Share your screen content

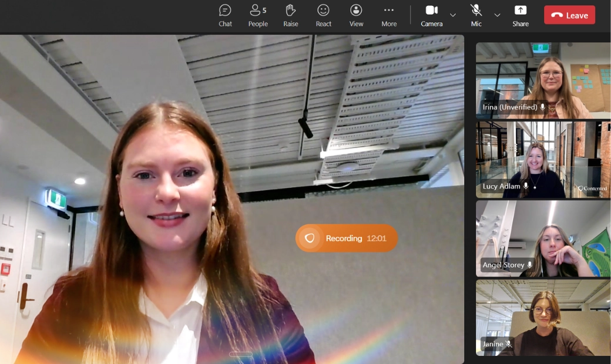pyautogui.click(x=520, y=16)
